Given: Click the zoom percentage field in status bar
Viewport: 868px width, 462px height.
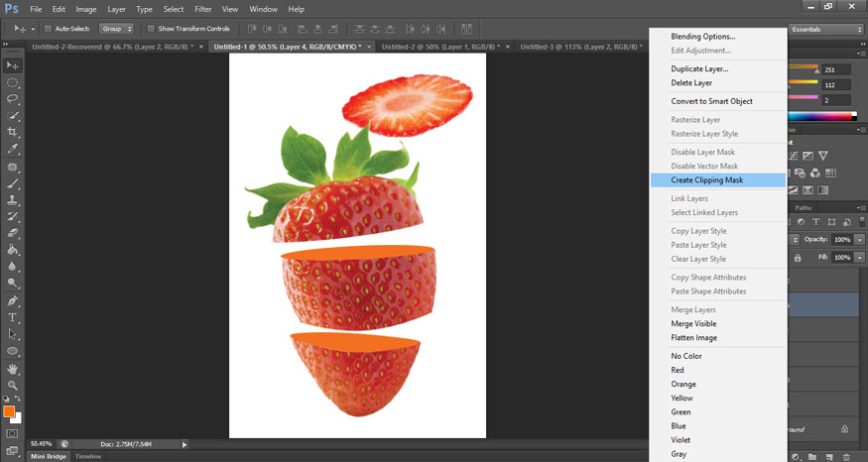Looking at the screenshot, I should tap(42, 443).
